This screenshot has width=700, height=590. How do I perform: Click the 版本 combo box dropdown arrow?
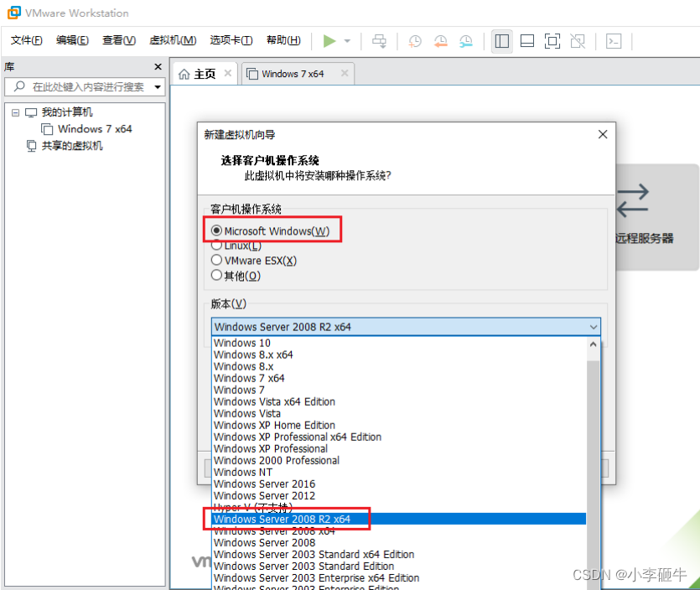coord(594,327)
